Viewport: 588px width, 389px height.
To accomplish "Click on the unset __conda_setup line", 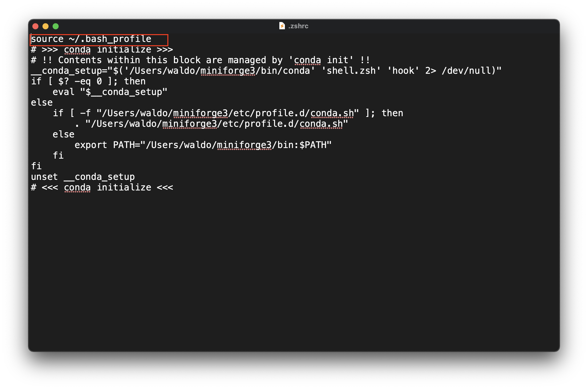I will pos(84,177).
